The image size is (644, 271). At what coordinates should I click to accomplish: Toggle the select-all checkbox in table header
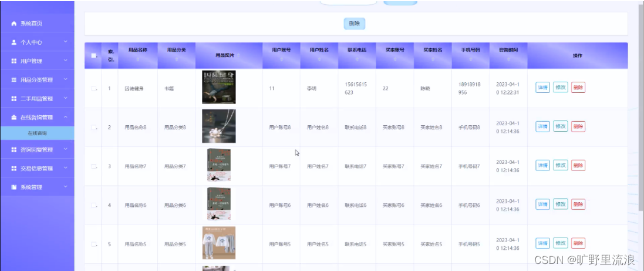(x=93, y=55)
